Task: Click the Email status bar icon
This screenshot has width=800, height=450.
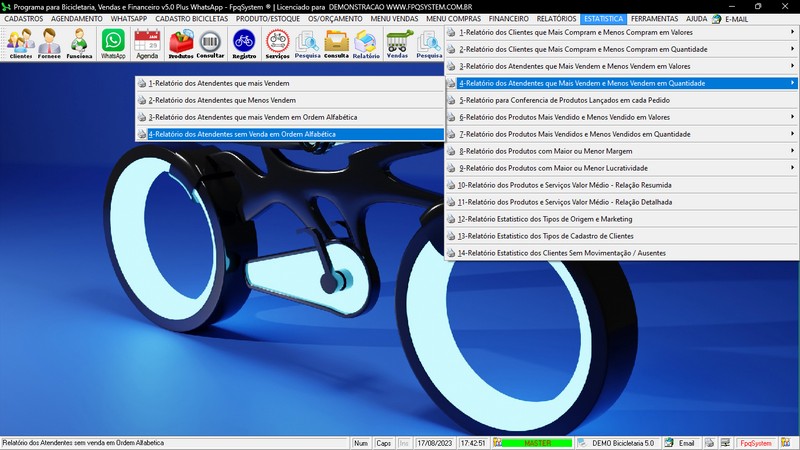Action: coord(669,443)
